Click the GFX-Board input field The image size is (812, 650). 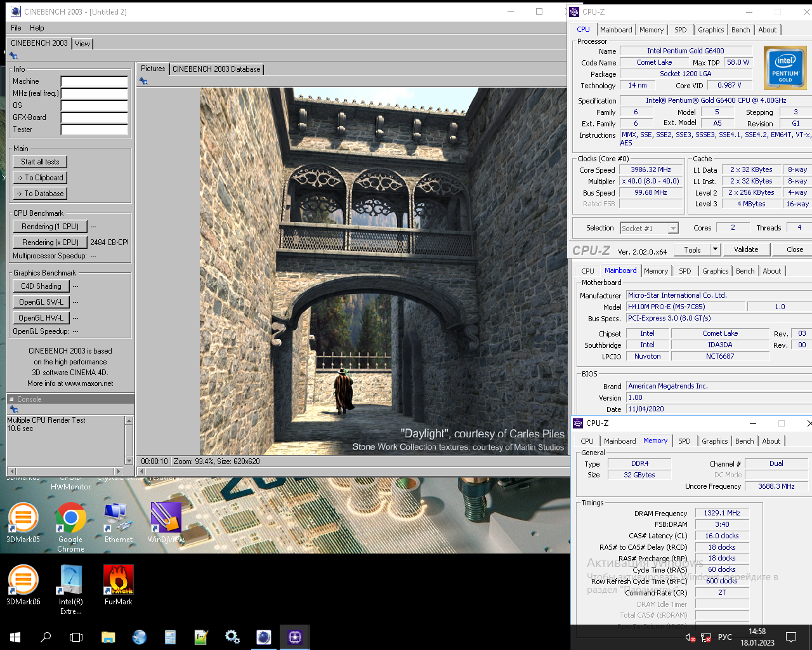click(x=94, y=117)
